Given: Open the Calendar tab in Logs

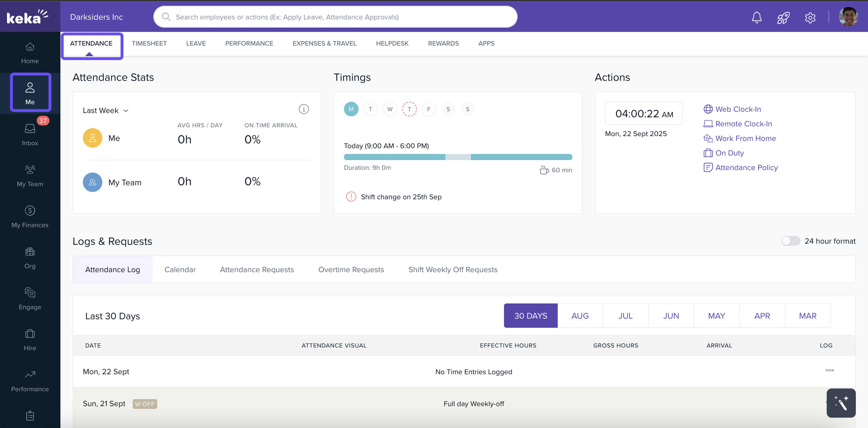Looking at the screenshot, I should 180,270.
